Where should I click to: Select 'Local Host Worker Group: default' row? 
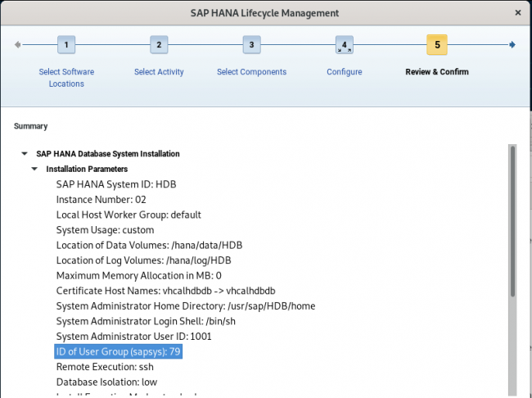[x=128, y=215]
